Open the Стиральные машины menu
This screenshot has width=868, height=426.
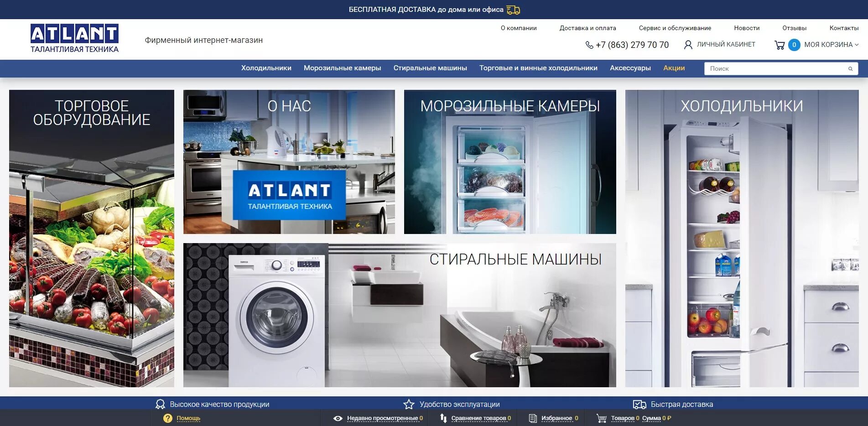pyautogui.click(x=430, y=68)
